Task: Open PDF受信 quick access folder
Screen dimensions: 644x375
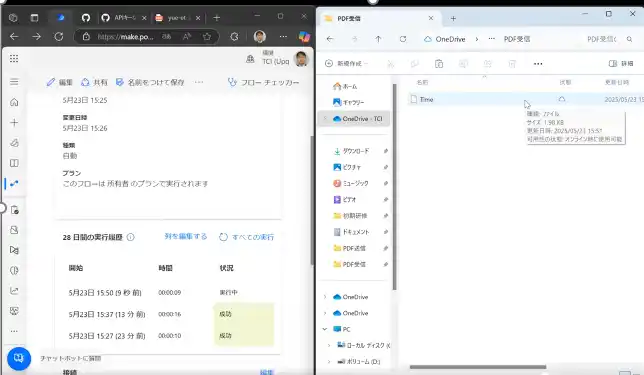Action: [350, 264]
